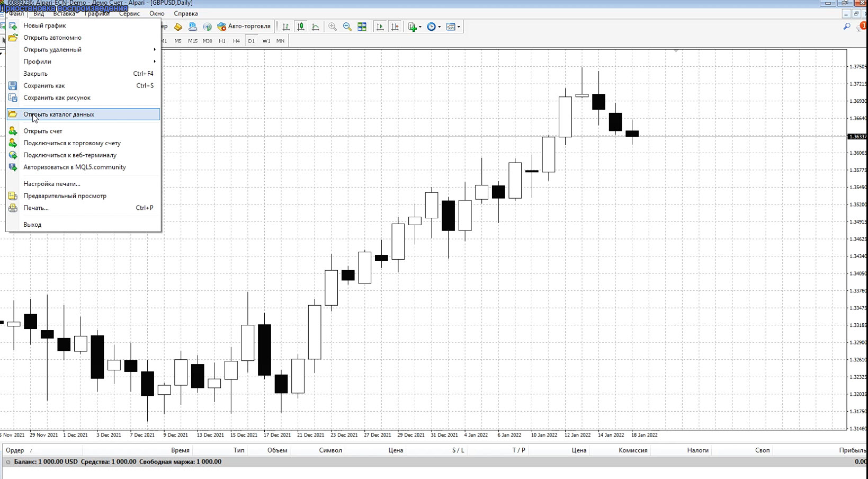868x479 pixels.
Task: Click the tile windows icon
Action: (362, 26)
